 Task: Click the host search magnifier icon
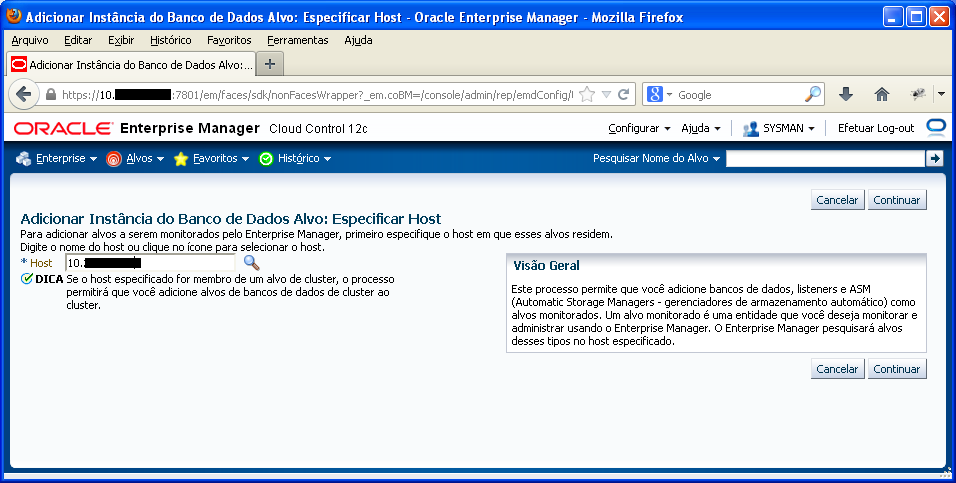tap(251, 263)
